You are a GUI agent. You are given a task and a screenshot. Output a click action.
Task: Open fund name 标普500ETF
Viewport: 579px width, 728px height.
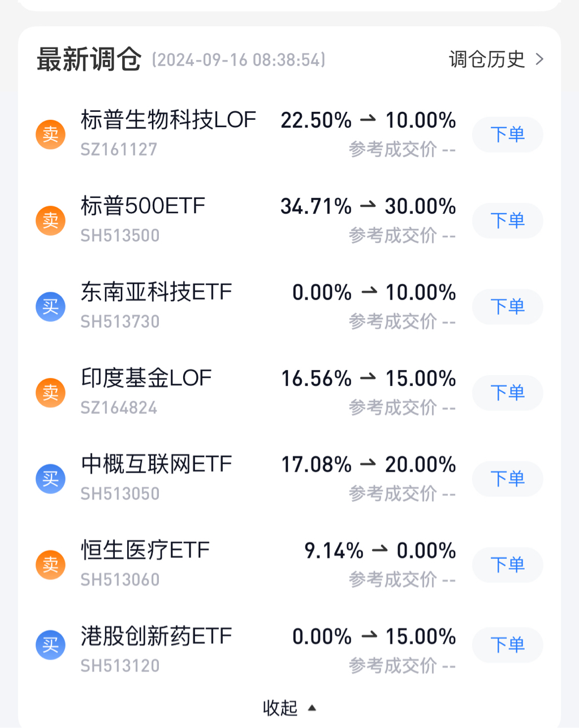pos(142,206)
